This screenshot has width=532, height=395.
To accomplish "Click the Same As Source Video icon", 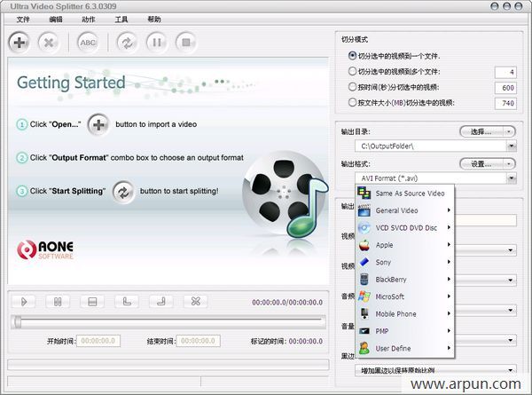I will click(x=364, y=193).
